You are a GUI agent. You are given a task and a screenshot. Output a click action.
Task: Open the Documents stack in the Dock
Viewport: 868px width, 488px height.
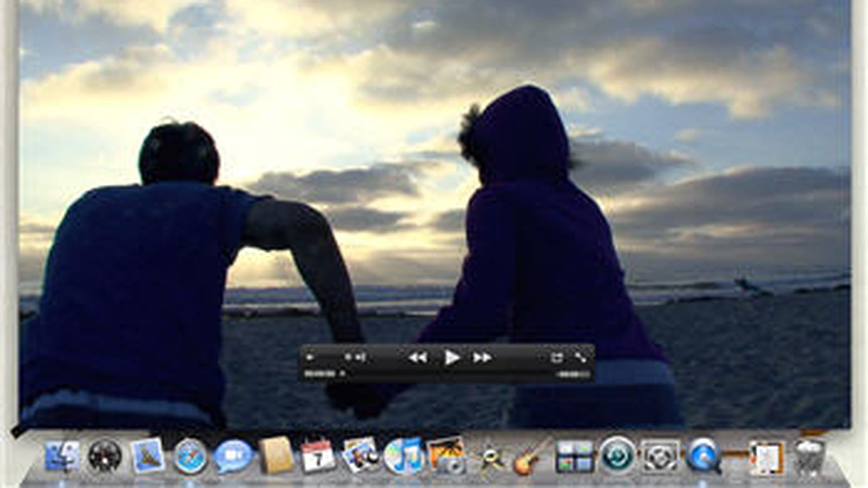pyautogui.click(x=765, y=458)
